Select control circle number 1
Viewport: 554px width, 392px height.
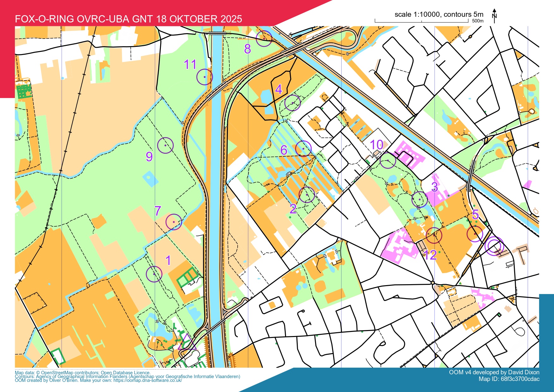coord(154,274)
